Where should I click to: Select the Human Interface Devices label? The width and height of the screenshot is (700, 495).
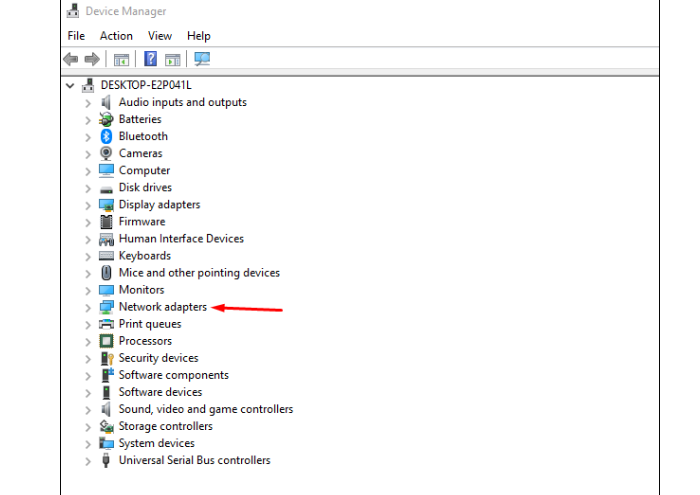[181, 238]
